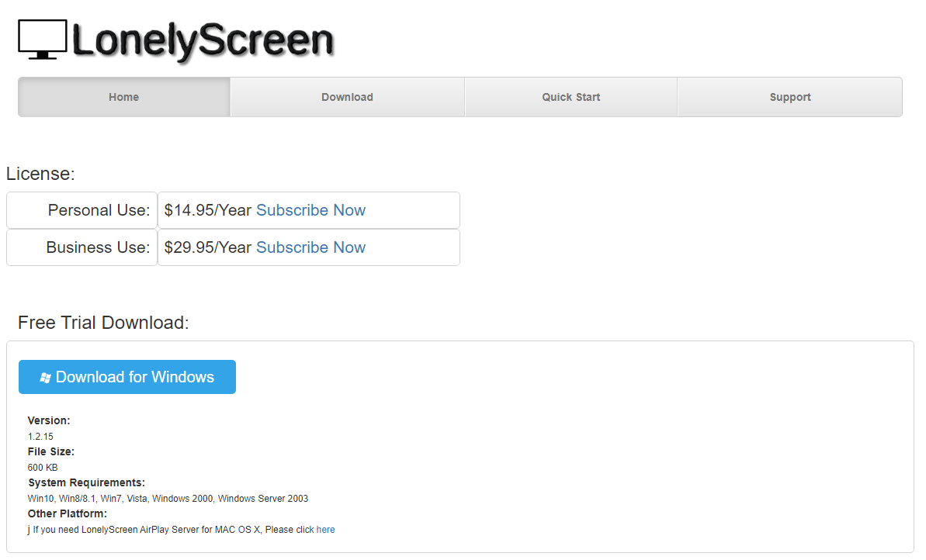Click the 'Version:' label
This screenshot has height=560, width=926.
49,420
